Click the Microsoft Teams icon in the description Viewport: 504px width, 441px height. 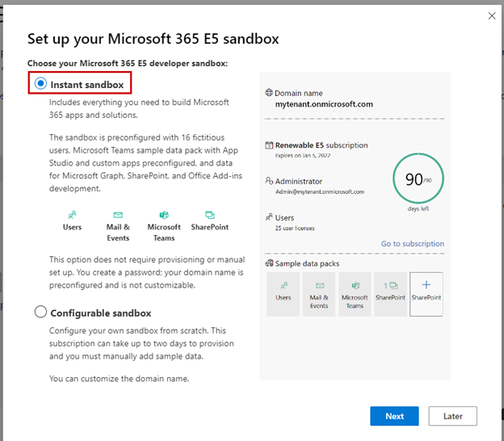pos(164,215)
